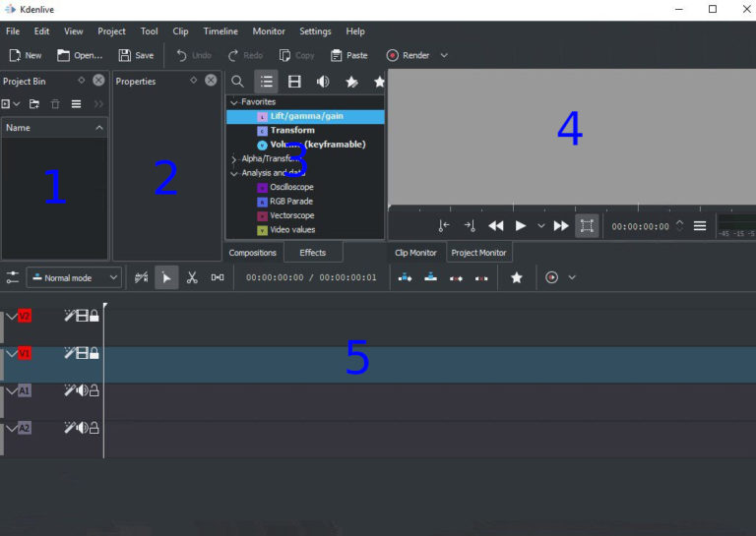The height and width of the screenshot is (536, 756).
Task: Click the monitor timeline ruler
Action: click(572, 209)
